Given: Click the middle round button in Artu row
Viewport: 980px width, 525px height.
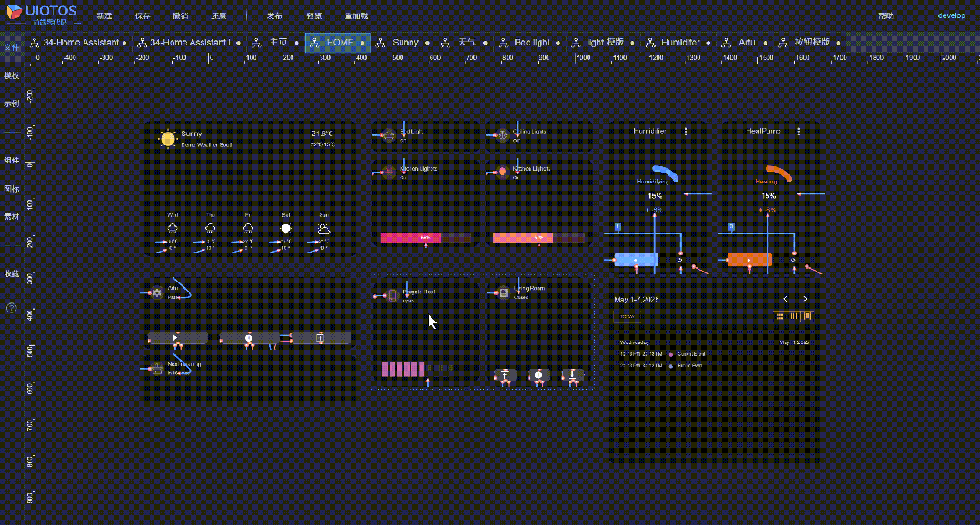Looking at the screenshot, I should (248, 338).
